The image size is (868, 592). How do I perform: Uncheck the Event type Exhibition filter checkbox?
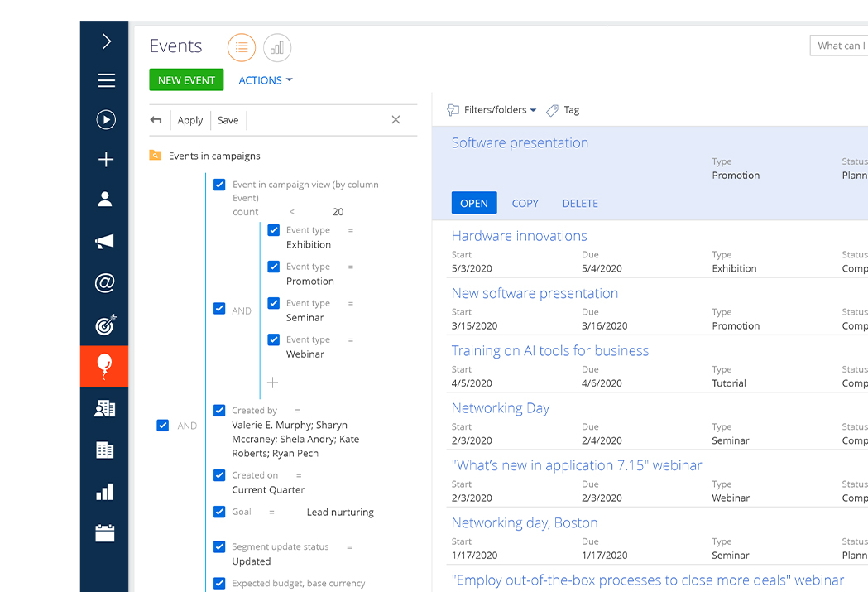(x=274, y=230)
